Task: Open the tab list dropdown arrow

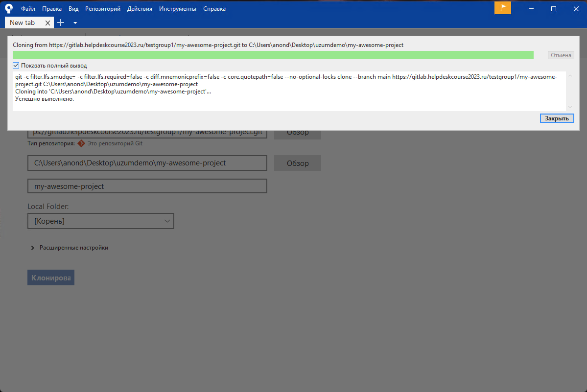Action: pos(75,23)
